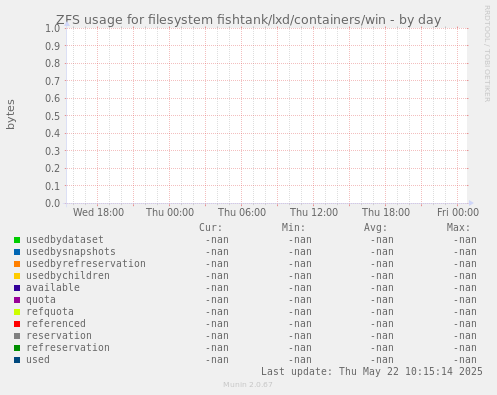Click the purple quota color swatch
Viewport: 497px width, 395px height.
click(17, 300)
